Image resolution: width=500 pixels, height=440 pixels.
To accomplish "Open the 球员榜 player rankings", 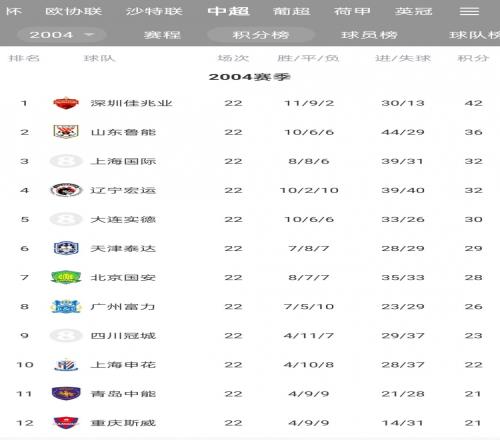I will tap(369, 35).
